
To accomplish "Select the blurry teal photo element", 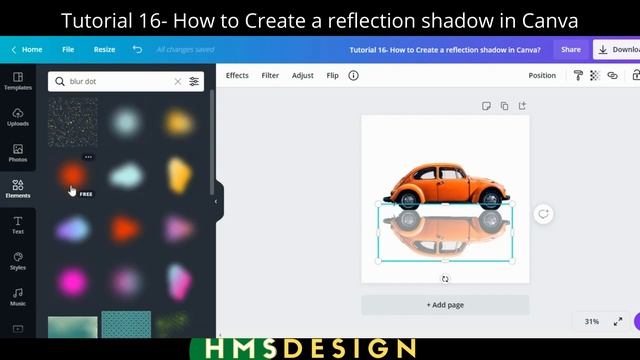I will click(73, 327).
